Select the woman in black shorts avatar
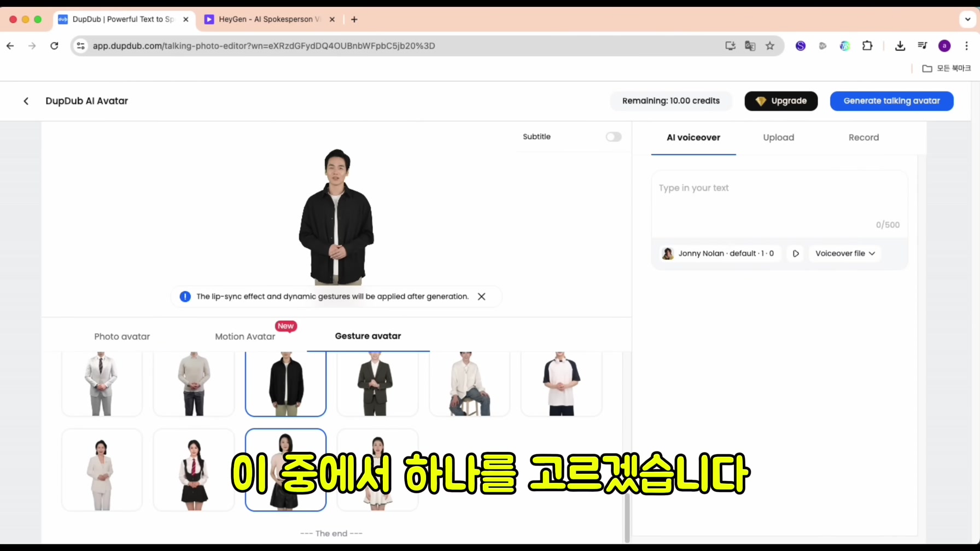This screenshot has width=980, height=551. [x=285, y=470]
